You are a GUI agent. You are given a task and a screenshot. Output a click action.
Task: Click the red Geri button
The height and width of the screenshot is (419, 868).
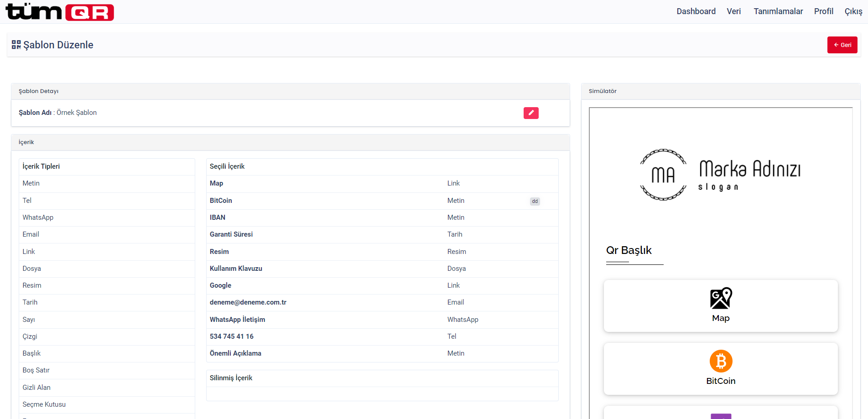coord(842,45)
